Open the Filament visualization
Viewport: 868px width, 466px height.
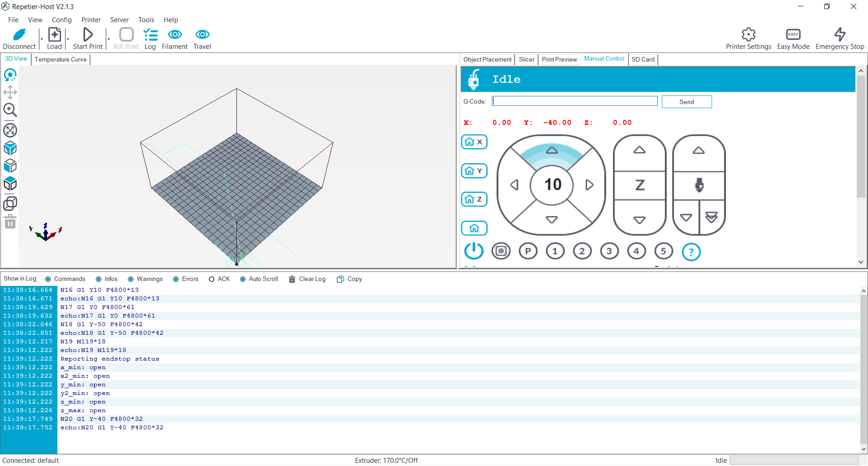(175, 38)
